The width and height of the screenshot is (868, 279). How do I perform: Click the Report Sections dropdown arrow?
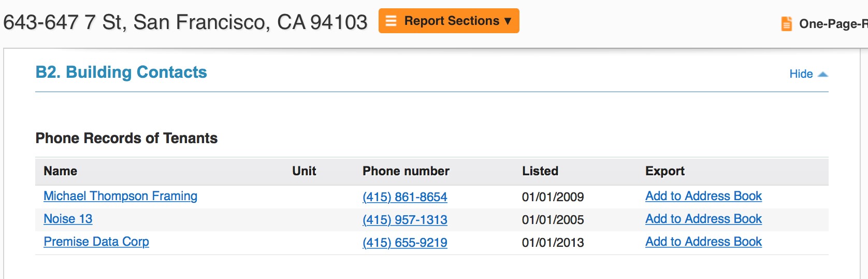508,21
